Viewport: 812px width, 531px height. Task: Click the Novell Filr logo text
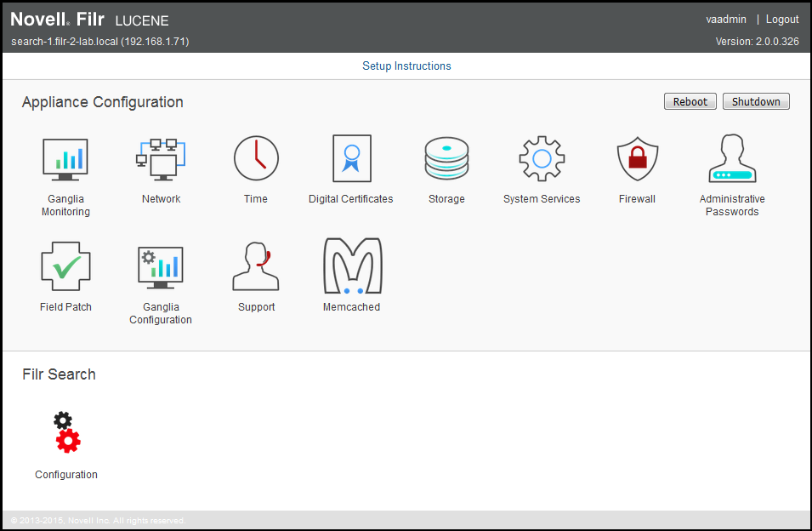58,20
